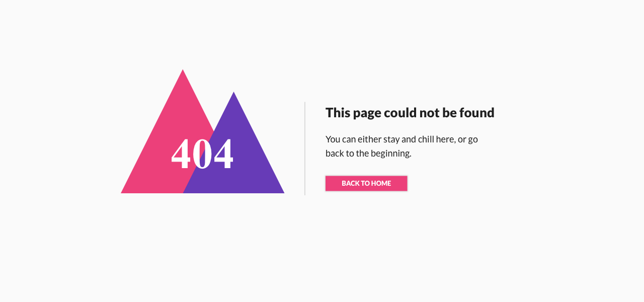Click the first digit 4 in 404
Image resolution: width=644 pixels, height=302 pixels.
pos(181,154)
